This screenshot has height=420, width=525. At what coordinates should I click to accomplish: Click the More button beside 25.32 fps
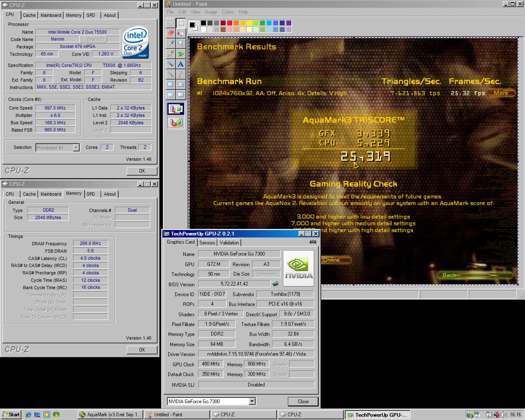501,93
